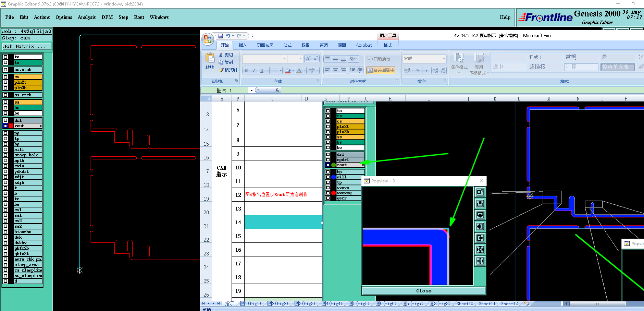
Task: Pan up in the Popview window
Action: point(480,204)
